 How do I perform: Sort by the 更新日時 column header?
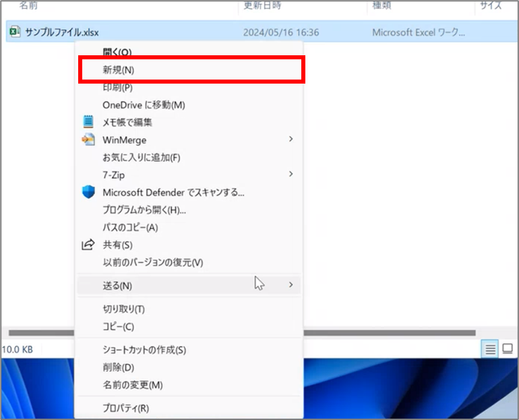(x=262, y=5)
